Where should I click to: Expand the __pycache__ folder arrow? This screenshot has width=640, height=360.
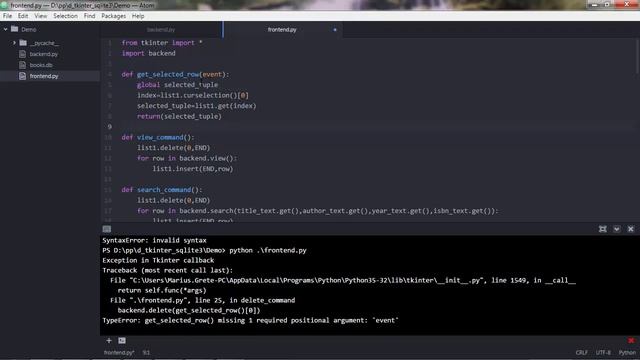point(14,43)
